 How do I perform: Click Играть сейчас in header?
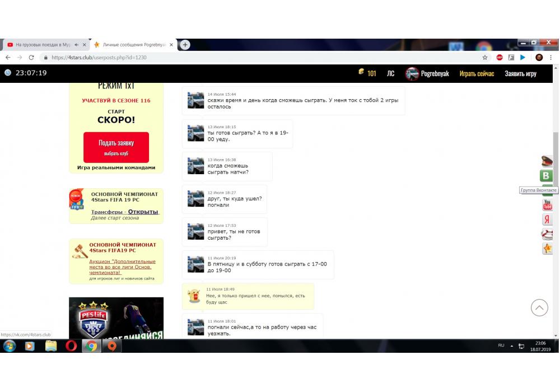pyautogui.click(x=477, y=73)
